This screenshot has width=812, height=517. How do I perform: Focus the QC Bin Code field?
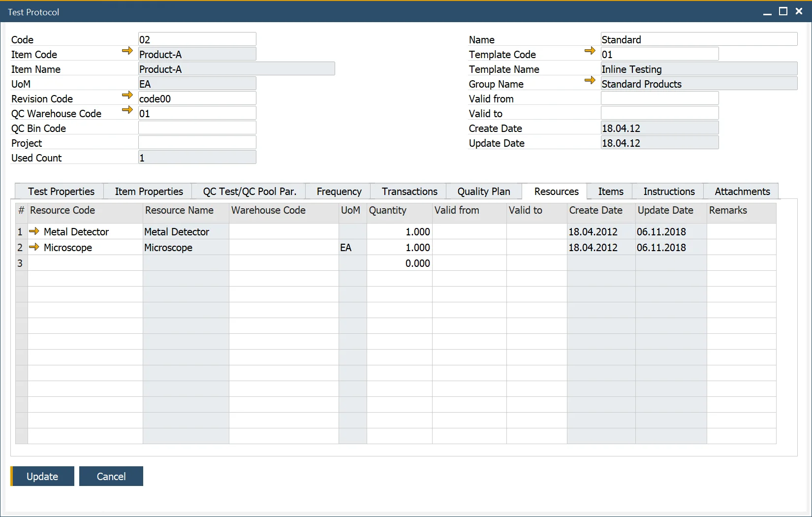point(197,128)
